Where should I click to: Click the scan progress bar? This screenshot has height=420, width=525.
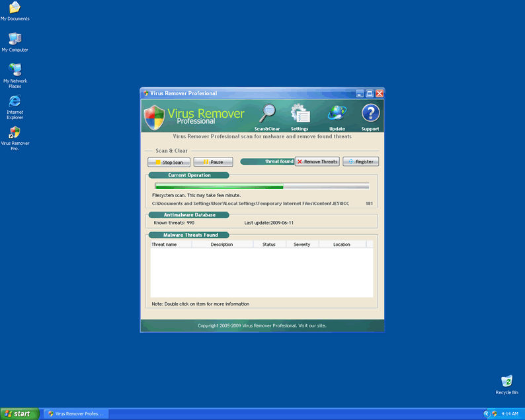click(262, 187)
